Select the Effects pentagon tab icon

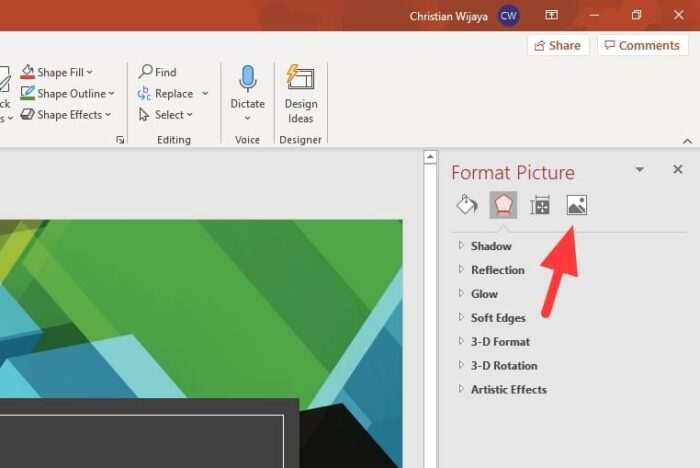(503, 205)
